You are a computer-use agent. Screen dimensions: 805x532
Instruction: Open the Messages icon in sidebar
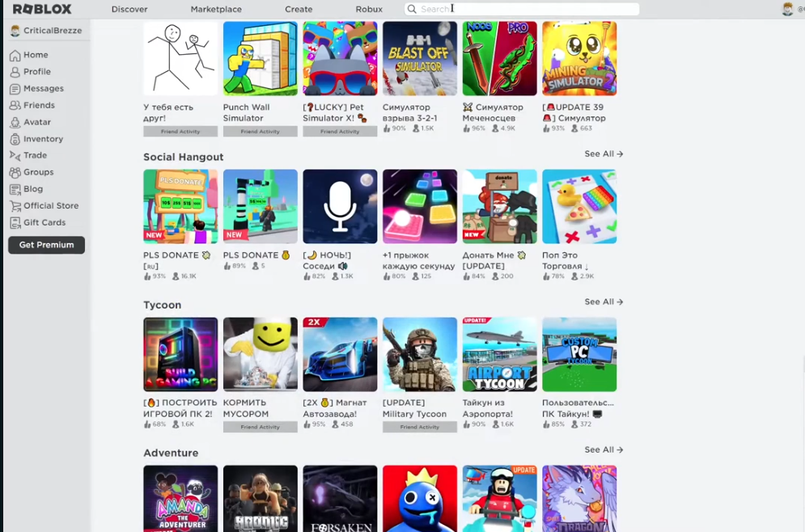(15, 89)
